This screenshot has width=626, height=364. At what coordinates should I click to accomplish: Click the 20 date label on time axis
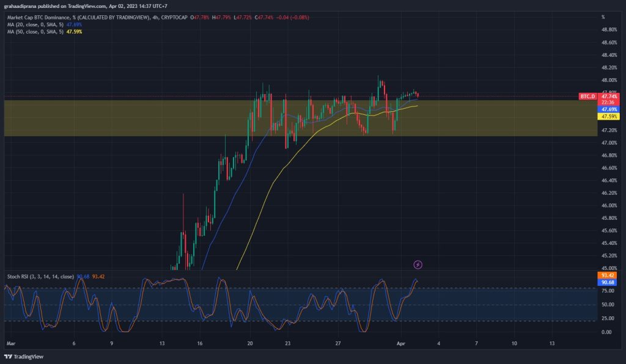(250, 343)
